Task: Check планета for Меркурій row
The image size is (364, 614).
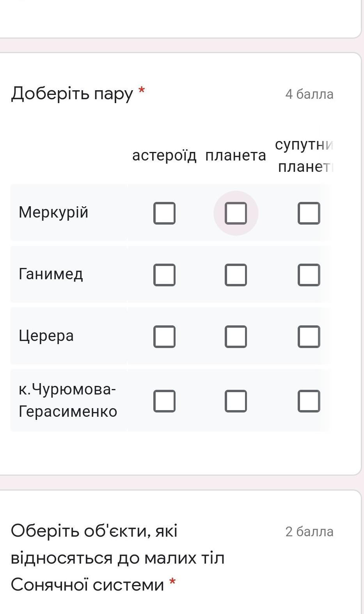Action: click(x=236, y=213)
